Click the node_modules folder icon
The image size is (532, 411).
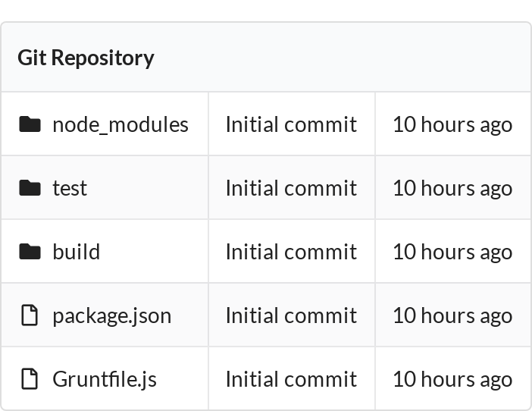coord(30,124)
